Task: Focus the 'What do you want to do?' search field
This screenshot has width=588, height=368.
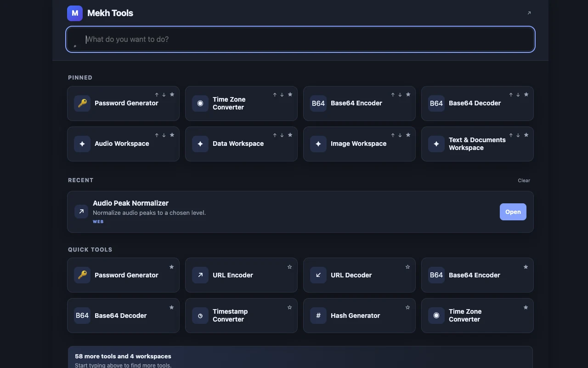Action: pos(300,39)
